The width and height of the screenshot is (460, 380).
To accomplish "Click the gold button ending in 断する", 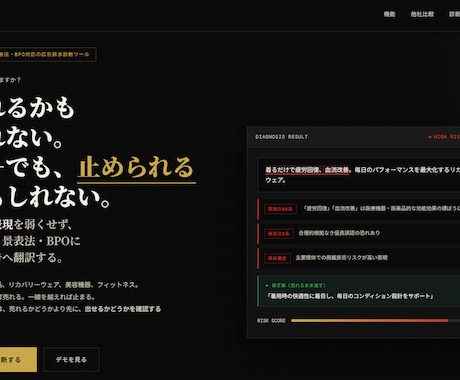I will [x=17, y=360].
